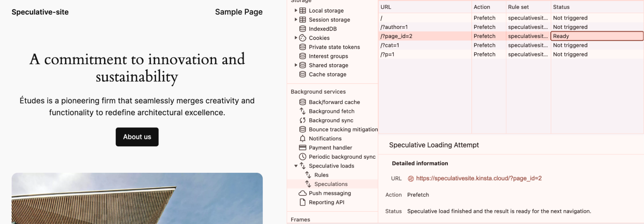Click the Session storage table icon
The height and width of the screenshot is (224, 644).
(x=303, y=20)
